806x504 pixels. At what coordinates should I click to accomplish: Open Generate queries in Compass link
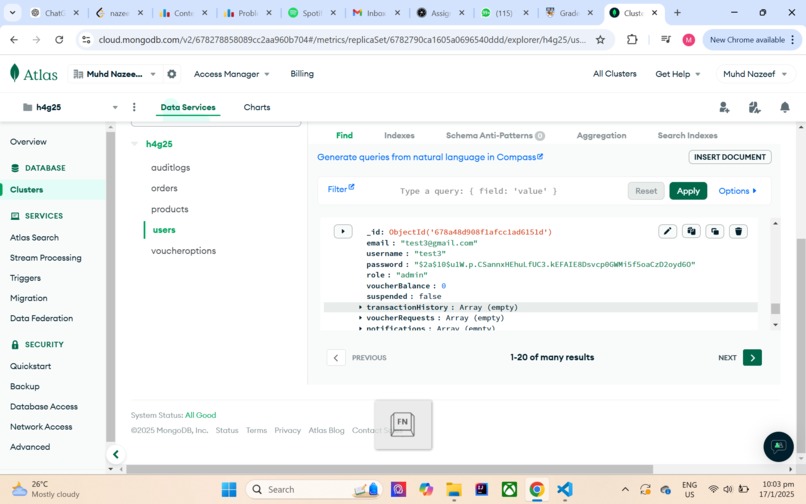coord(430,157)
